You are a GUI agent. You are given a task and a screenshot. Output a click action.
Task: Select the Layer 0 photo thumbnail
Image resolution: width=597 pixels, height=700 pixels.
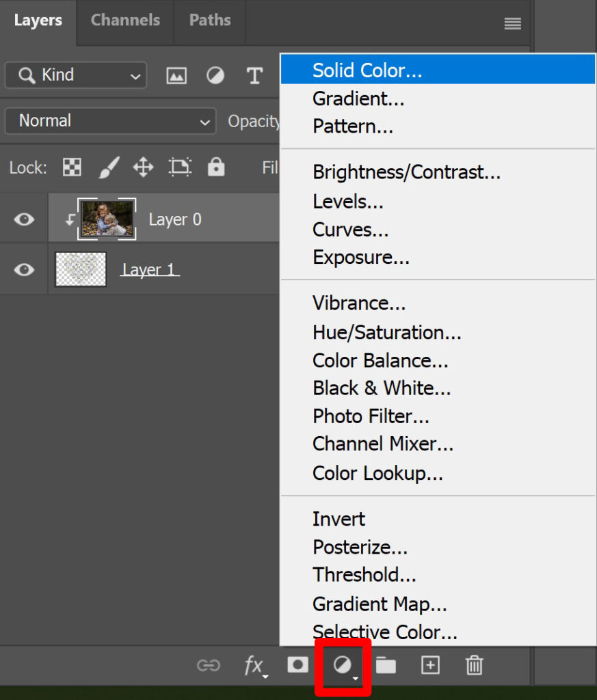pyautogui.click(x=107, y=219)
